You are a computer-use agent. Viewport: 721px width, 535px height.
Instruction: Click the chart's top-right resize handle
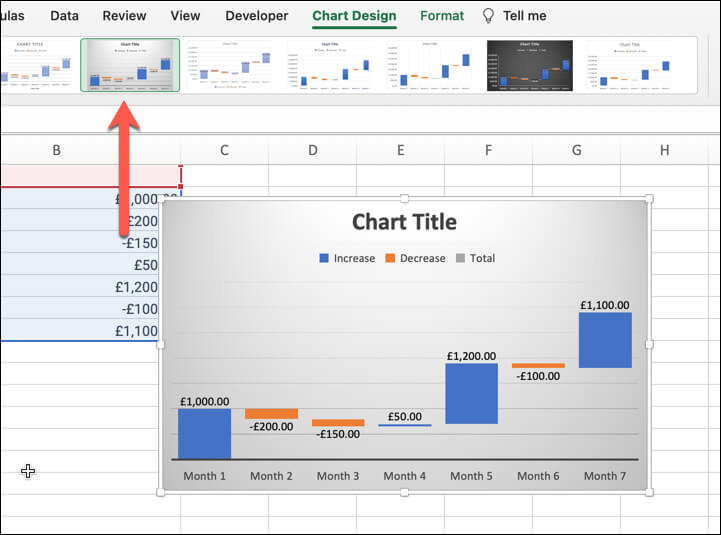[x=649, y=198]
